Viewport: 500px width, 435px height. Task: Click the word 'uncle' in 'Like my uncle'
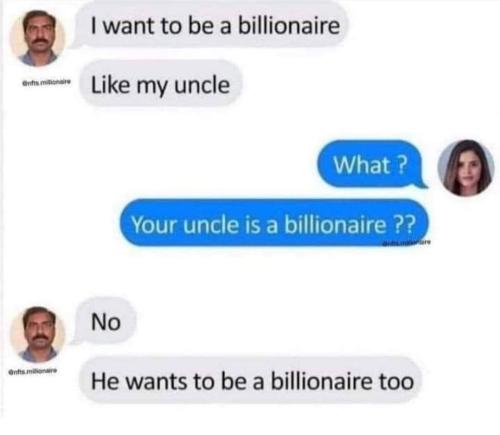pyautogui.click(x=202, y=86)
